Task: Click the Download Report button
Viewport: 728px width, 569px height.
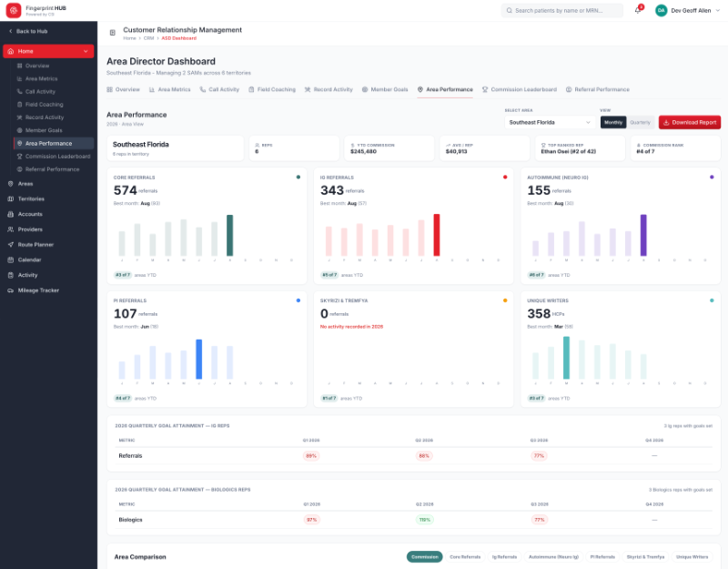Action: pyautogui.click(x=690, y=123)
